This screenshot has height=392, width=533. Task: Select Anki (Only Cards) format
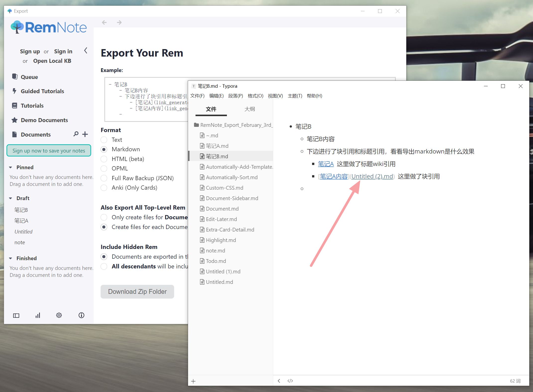[104, 188]
